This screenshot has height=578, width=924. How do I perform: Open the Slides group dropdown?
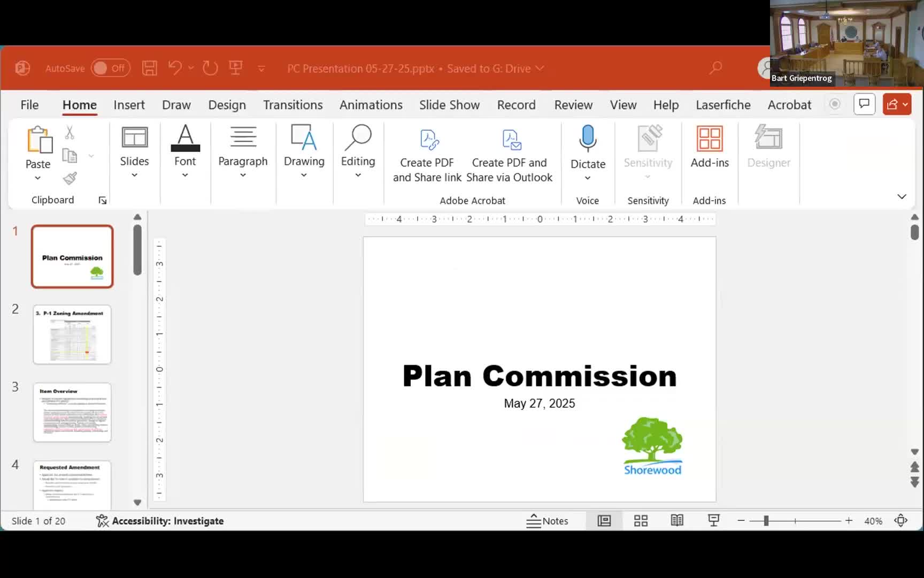[x=134, y=175]
